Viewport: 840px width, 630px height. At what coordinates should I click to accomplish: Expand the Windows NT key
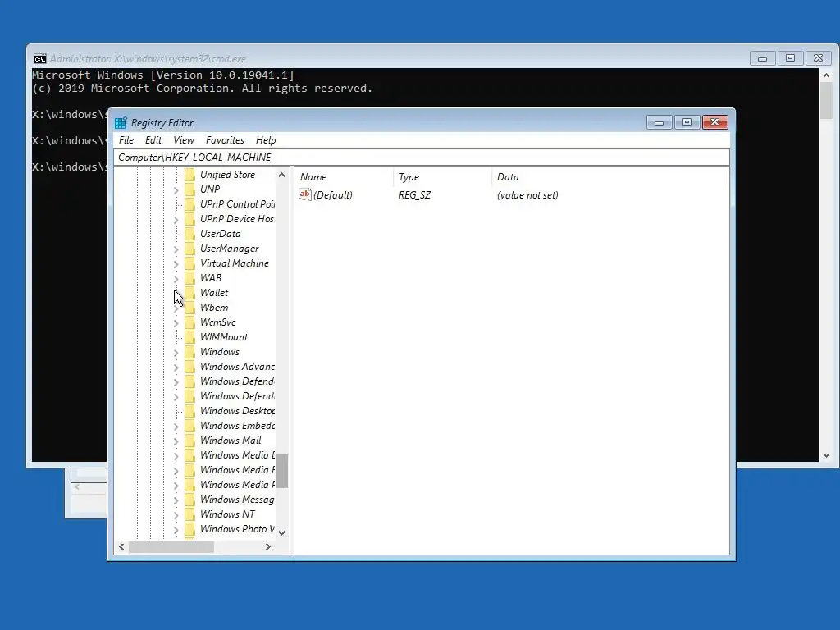click(176, 515)
